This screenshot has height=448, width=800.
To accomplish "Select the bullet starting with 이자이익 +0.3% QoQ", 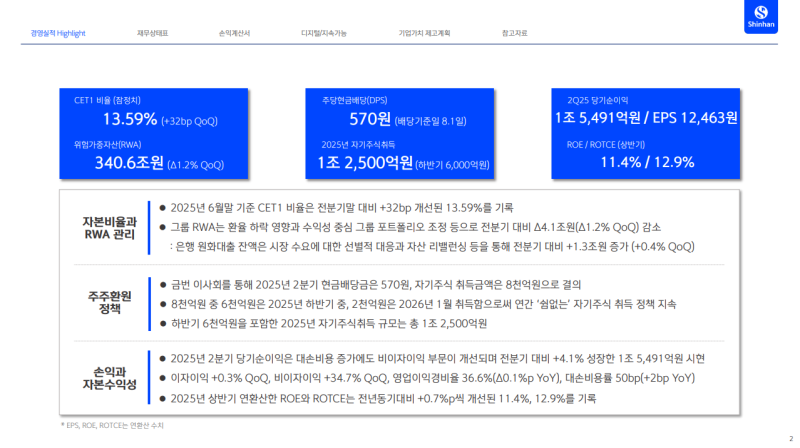I will [x=430, y=379].
